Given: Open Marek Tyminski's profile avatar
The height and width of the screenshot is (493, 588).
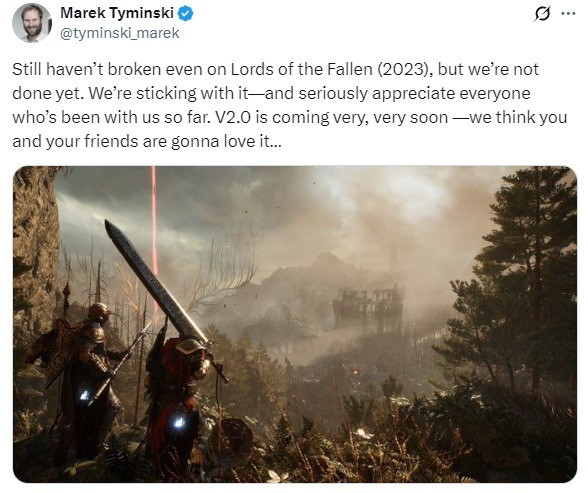Looking at the screenshot, I should (x=32, y=23).
